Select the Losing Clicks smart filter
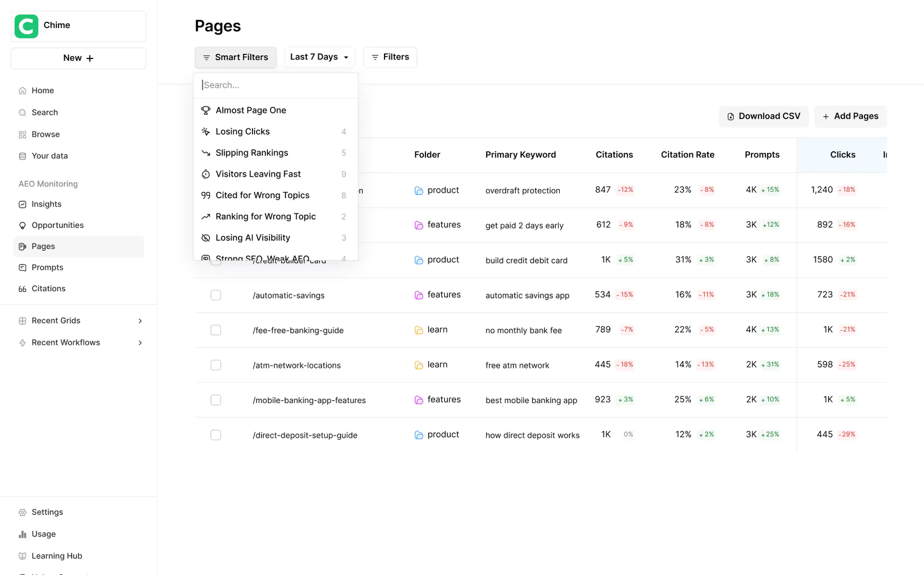The width and height of the screenshot is (924, 575). coord(243,132)
